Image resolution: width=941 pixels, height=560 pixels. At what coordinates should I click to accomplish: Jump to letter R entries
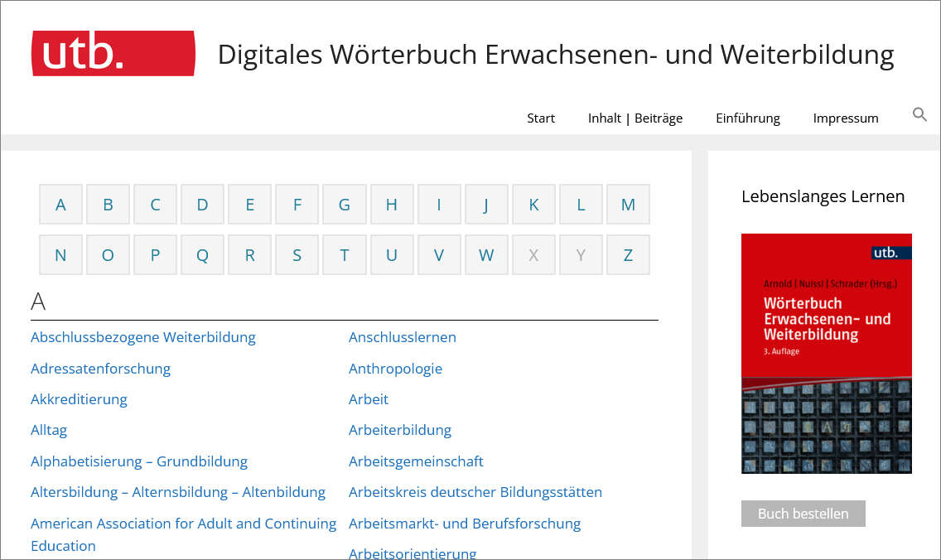[x=249, y=255]
